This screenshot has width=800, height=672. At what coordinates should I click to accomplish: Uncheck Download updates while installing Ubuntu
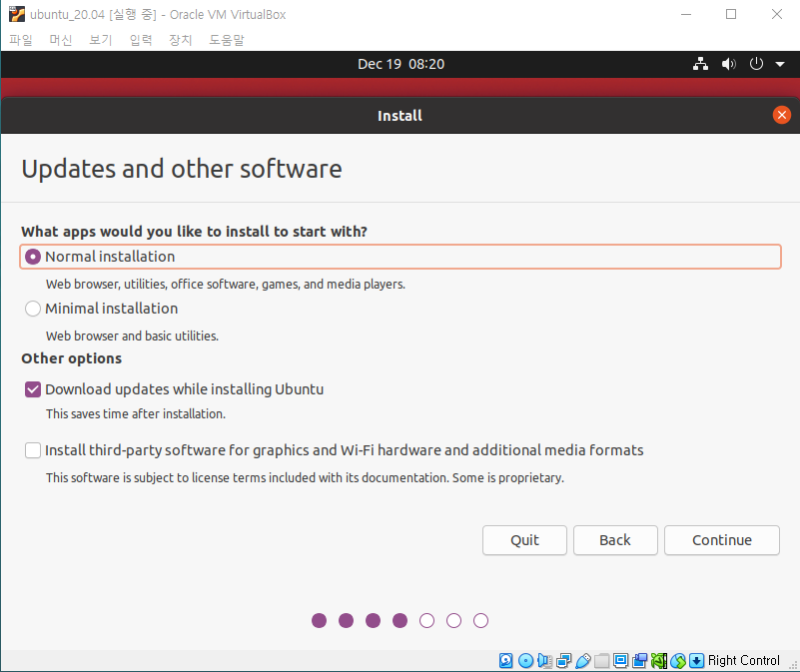33,389
